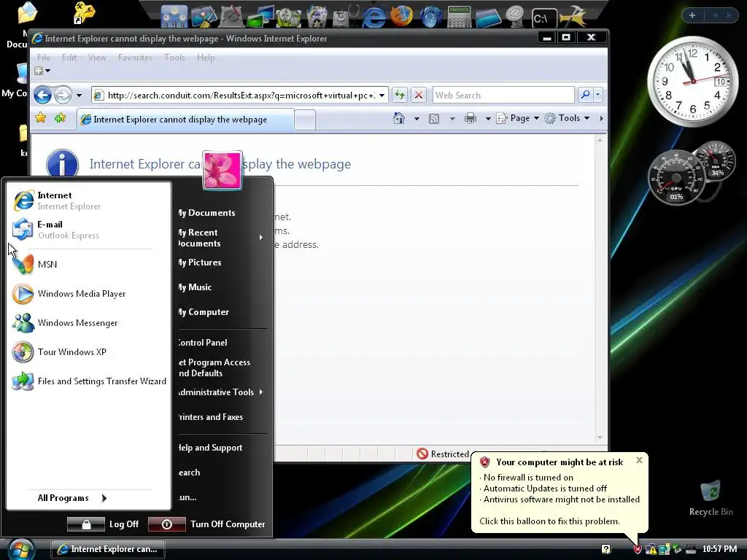This screenshot has height=560, width=747.
Task: Click the Vista-style Start orb
Action: [20, 549]
